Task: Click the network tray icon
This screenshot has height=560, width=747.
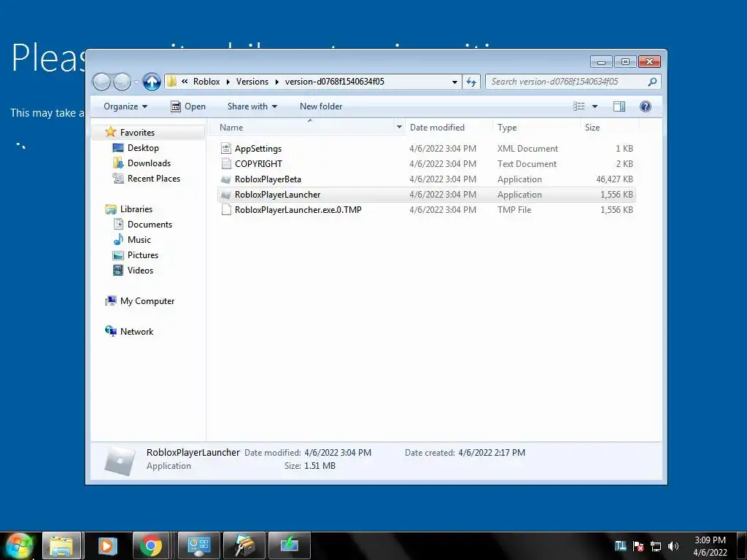Action: pos(656,546)
